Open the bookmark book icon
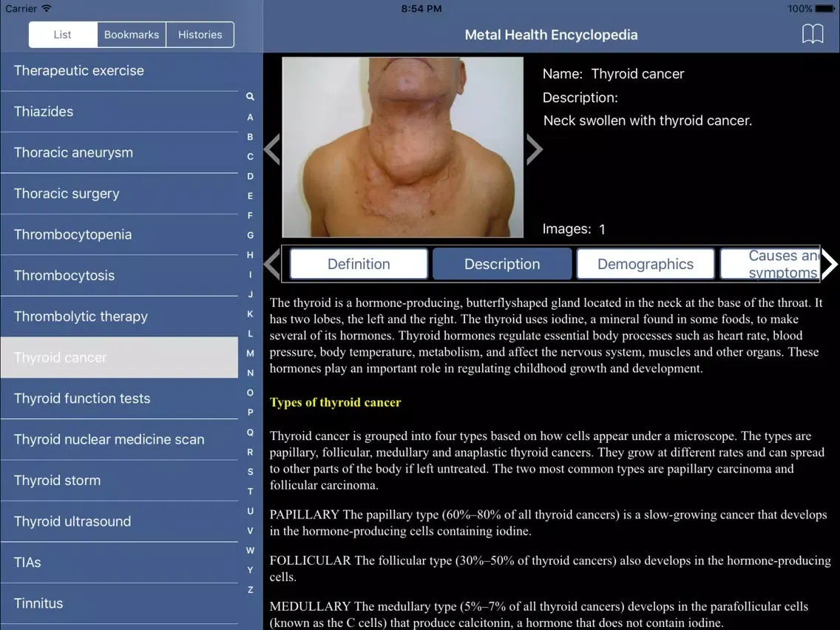840x630 pixels. pos(812,34)
